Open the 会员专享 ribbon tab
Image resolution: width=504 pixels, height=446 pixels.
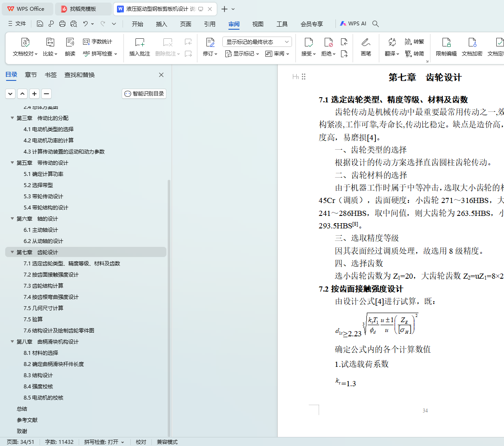(x=311, y=24)
